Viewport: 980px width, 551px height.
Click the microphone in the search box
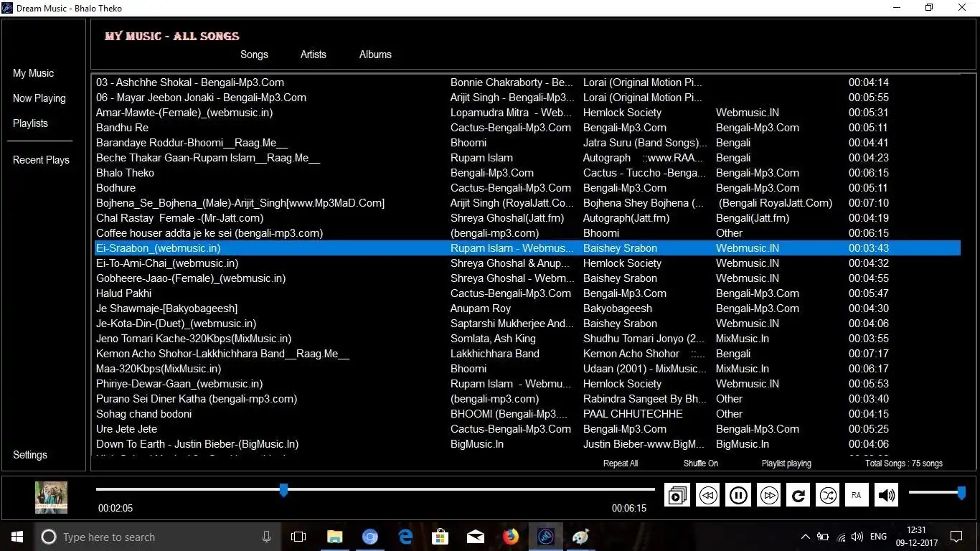point(267,537)
